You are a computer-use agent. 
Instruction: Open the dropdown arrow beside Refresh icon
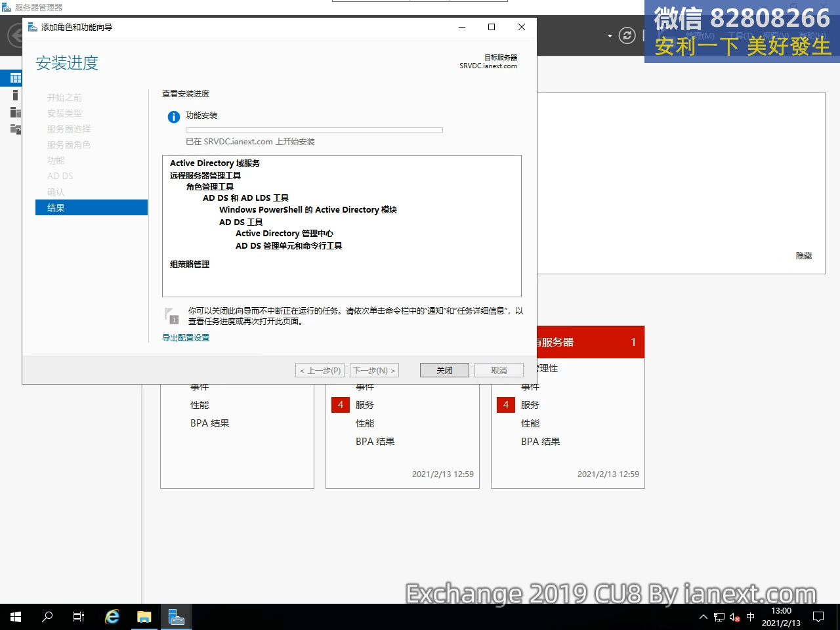(610, 35)
